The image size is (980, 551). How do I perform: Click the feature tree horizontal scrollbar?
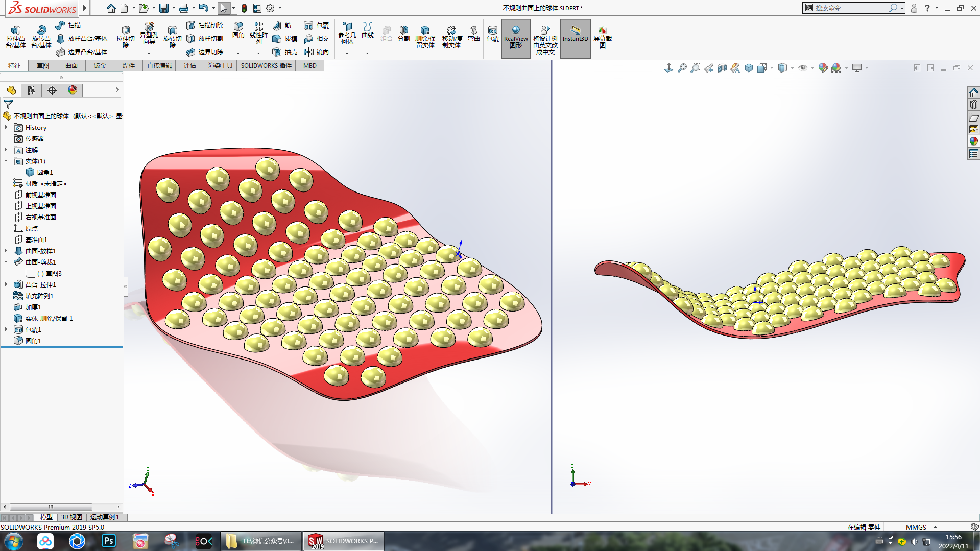(x=51, y=507)
